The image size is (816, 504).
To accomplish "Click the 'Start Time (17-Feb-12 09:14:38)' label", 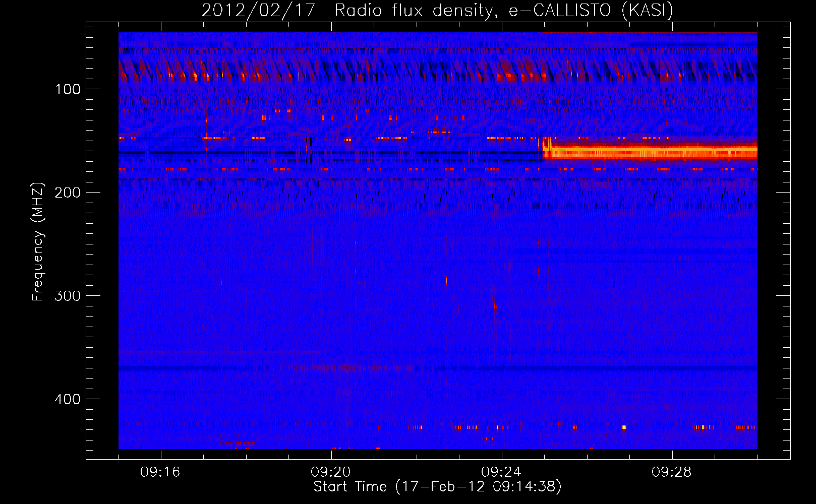I will point(437,487).
